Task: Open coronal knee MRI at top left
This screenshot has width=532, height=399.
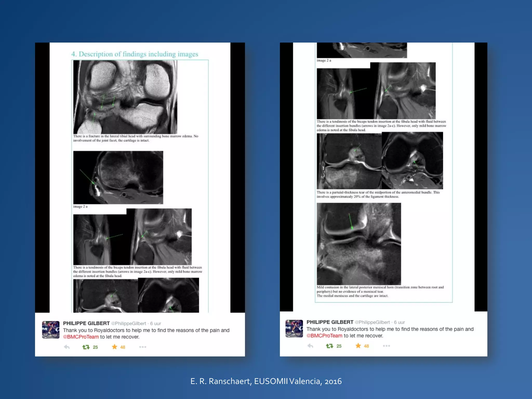Action: (x=125, y=97)
